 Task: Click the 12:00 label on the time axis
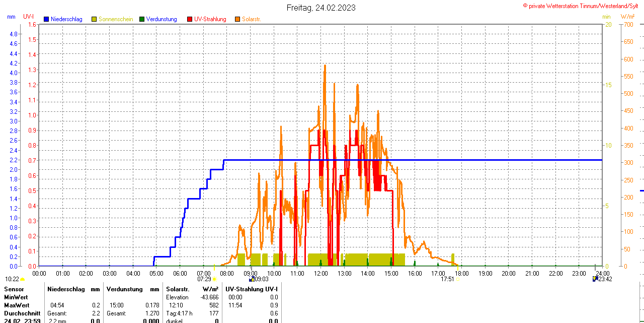click(321, 274)
